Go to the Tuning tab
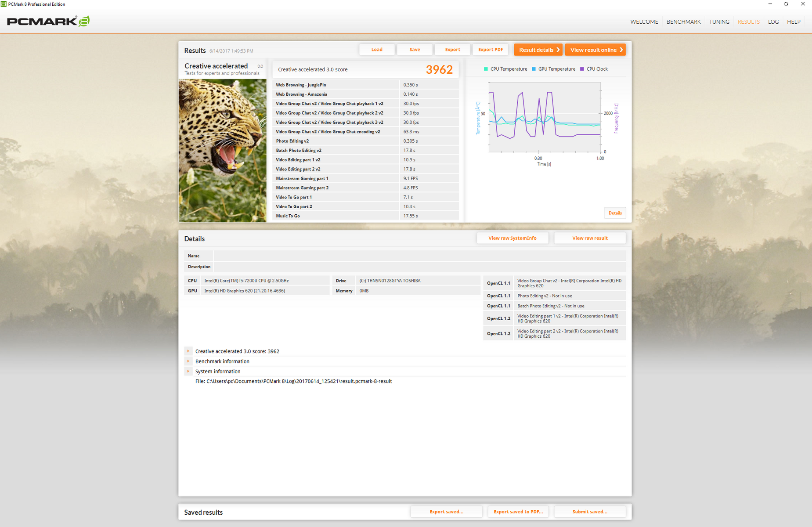812x527 pixels. [719, 22]
